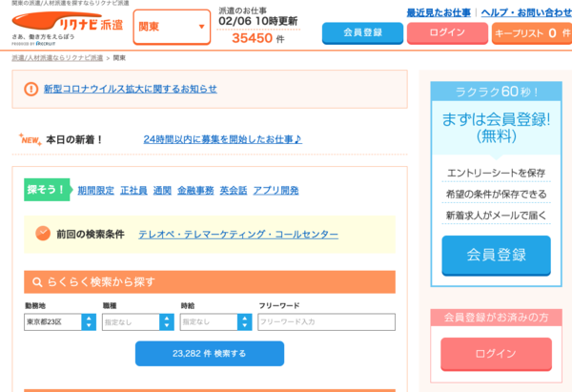The width and height of the screenshot is (572, 392).
Task: Open 新型コロナウイルス拡大に関するお知らせ link
Action: point(131,89)
